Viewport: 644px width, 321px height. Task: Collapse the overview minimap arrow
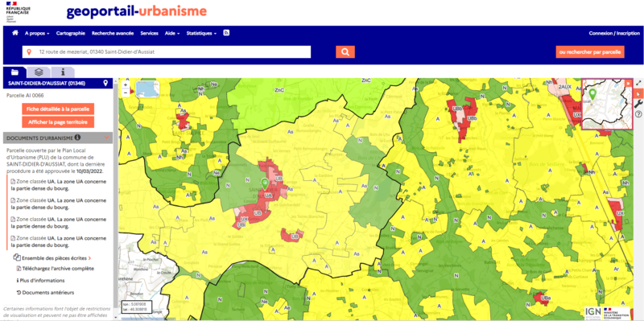[x=628, y=83]
